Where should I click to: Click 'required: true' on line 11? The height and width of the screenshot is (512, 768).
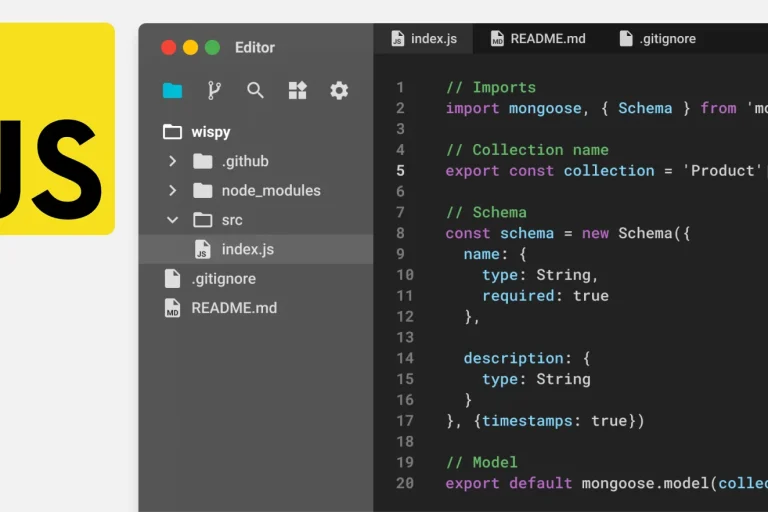coord(545,295)
